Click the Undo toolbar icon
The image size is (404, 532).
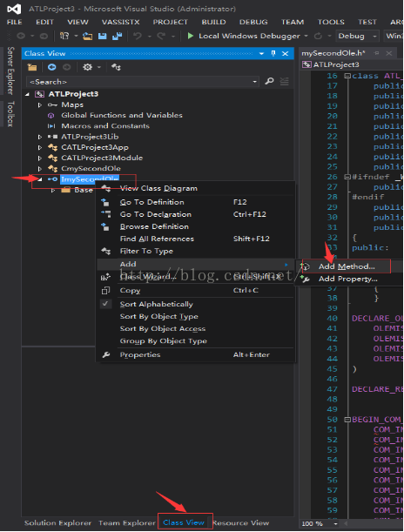pyautogui.click(x=138, y=36)
